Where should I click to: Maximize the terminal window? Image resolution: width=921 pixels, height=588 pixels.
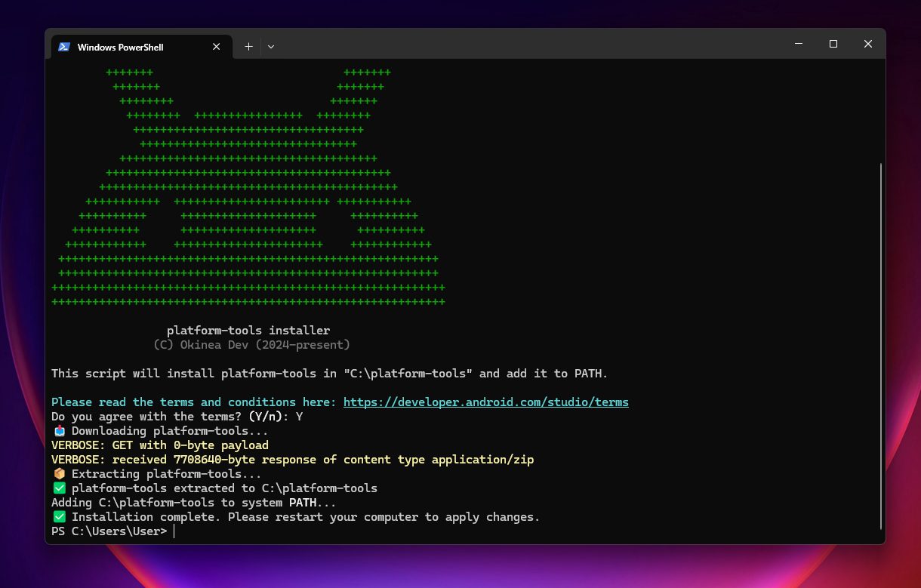coord(833,45)
